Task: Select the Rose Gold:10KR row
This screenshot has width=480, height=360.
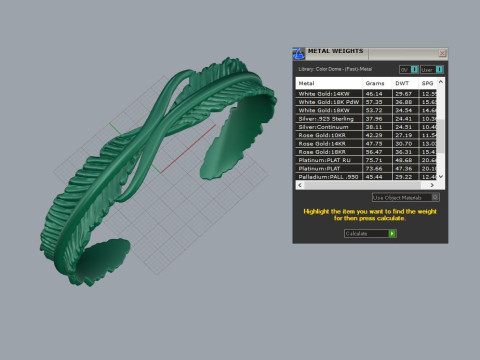Action: pos(366,135)
